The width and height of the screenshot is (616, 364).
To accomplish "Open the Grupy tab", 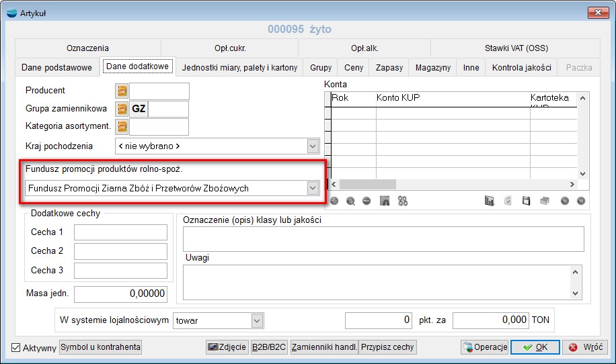I will (321, 67).
